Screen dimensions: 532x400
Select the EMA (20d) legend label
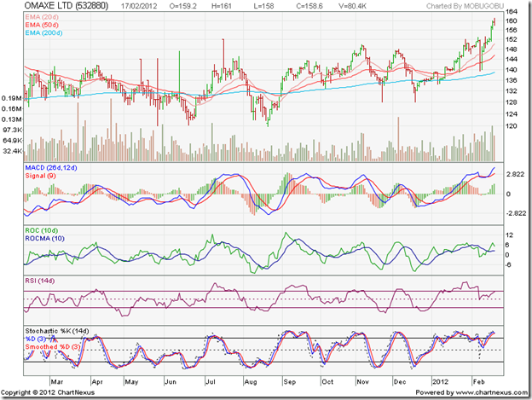click(x=42, y=17)
